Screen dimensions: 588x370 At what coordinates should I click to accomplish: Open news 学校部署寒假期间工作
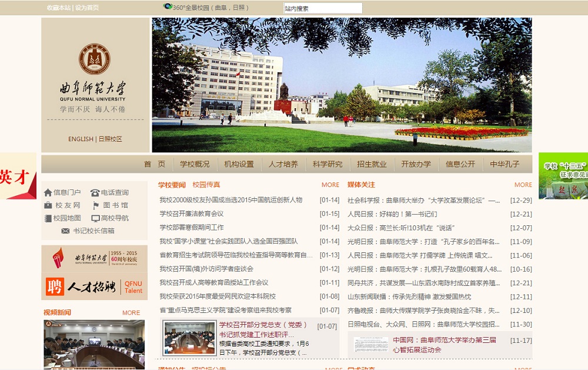coord(192,228)
